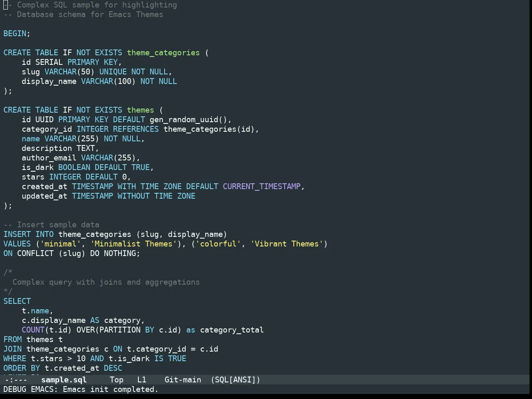Click the 'Complex query with joins and aggregations' comment
This screenshot has width=532, height=399.
click(106, 282)
